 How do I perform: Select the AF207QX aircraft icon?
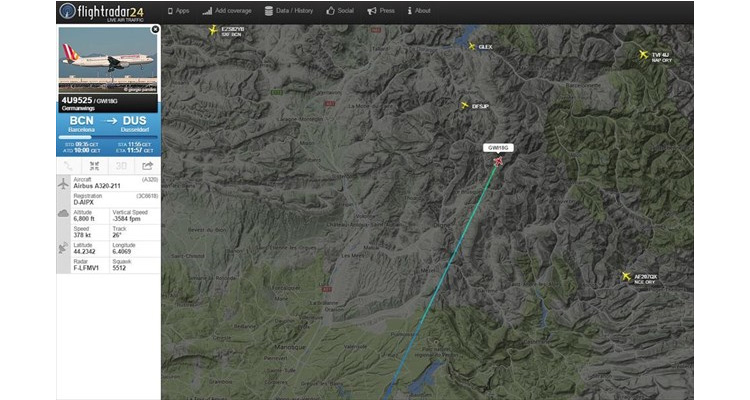pyautogui.click(x=626, y=276)
